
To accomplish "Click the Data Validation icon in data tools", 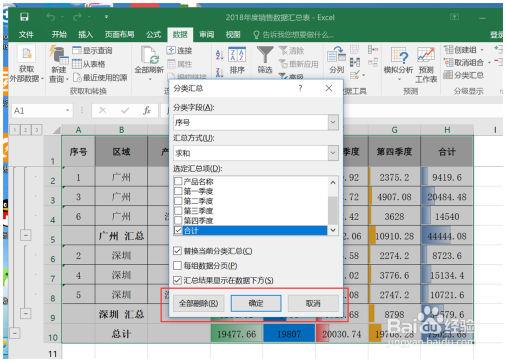I will (x=356, y=75).
